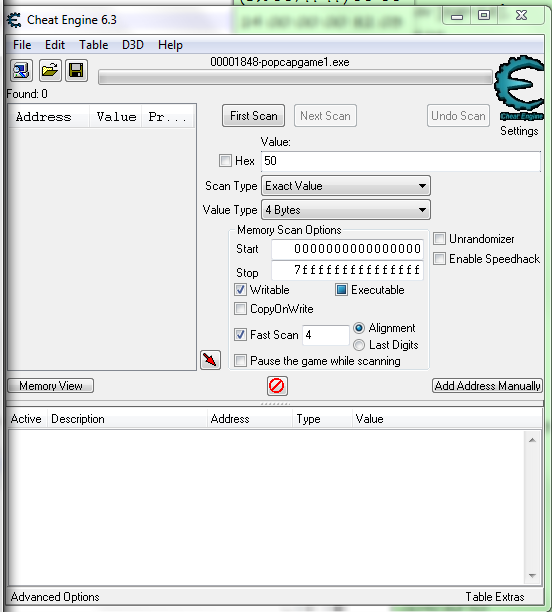This screenshot has height=612, width=552.
Task: Click the Value column header in address table
Action: click(x=447, y=419)
